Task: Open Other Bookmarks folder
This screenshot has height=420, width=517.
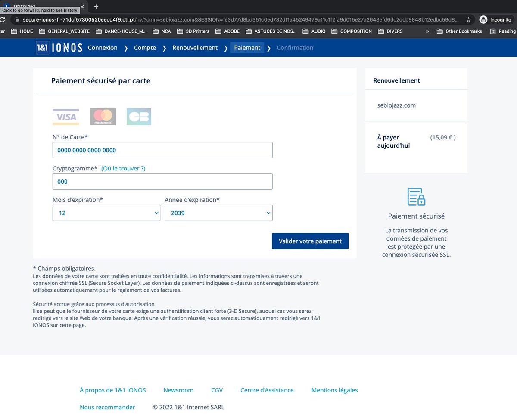Action: click(x=459, y=31)
